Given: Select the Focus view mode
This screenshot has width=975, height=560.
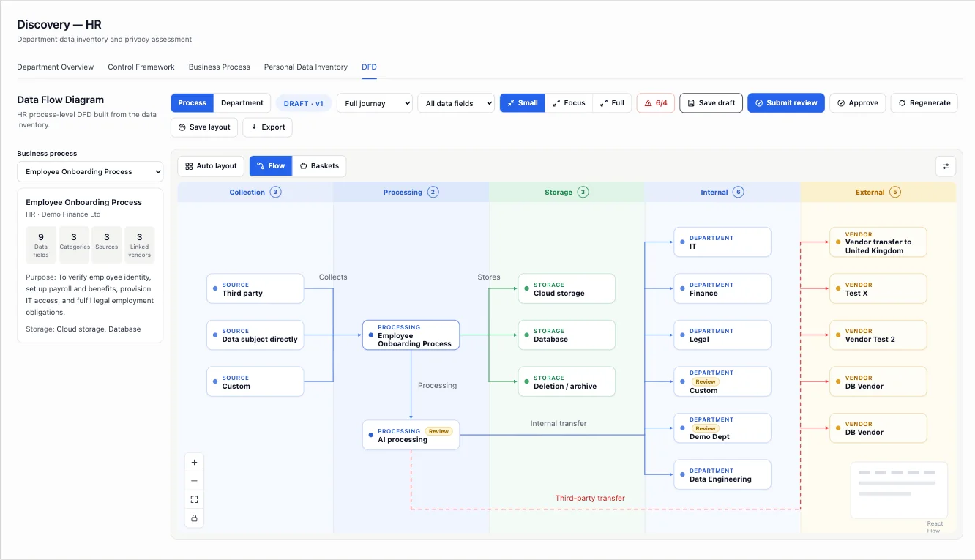Looking at the screenshot, I should click(x=569, y=103).
